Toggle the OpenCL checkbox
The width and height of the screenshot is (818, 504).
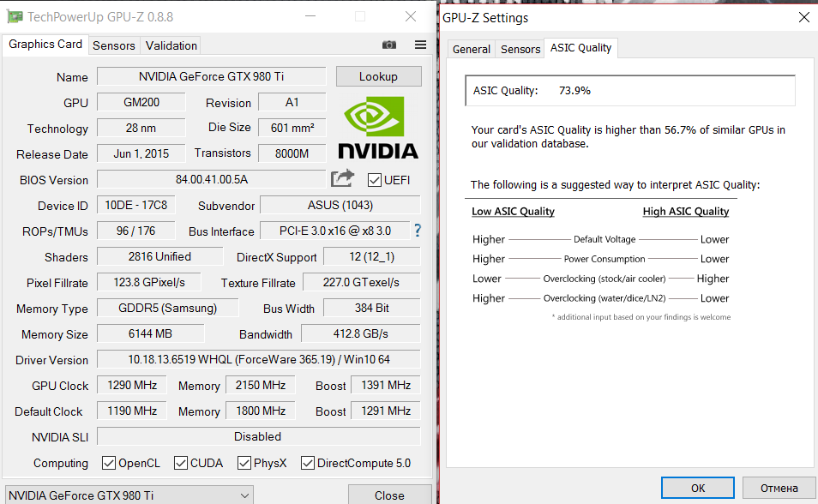pos(109,463)
